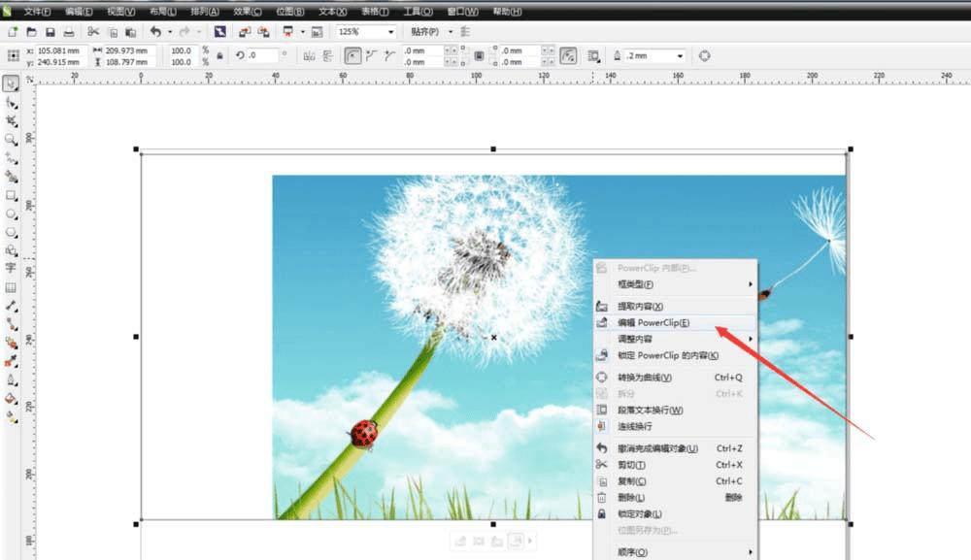
Task: Select the Crop tool in toolbox
Action: point(11,121)
